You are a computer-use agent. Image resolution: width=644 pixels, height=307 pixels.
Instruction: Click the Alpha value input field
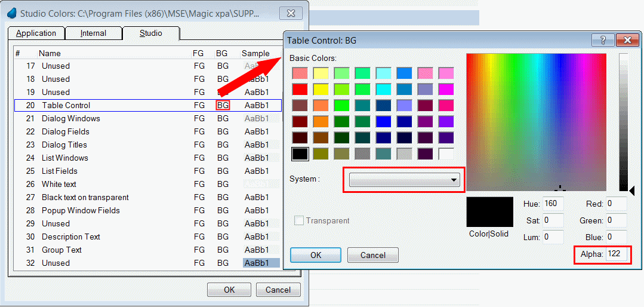[x=616, y=254]
